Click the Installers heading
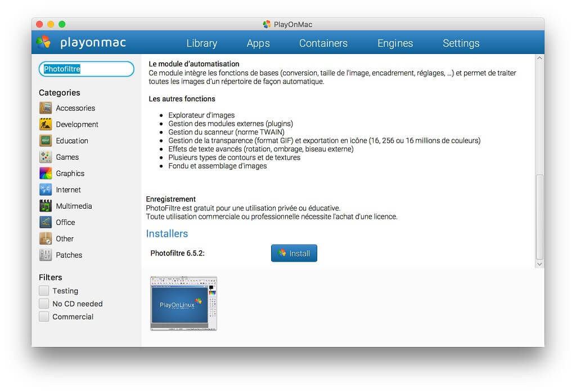 [167, 233]
